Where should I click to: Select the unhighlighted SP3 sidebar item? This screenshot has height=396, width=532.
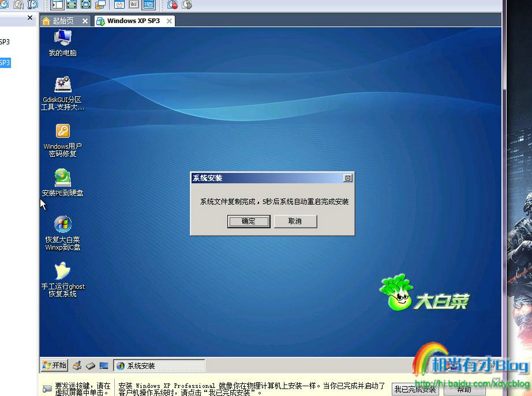[x=5, y=42]
